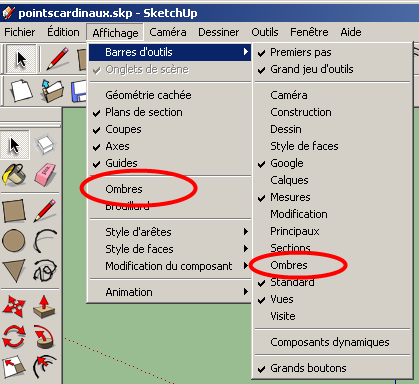
Task: Choose the Rotate tool
Action: (14, 336)
